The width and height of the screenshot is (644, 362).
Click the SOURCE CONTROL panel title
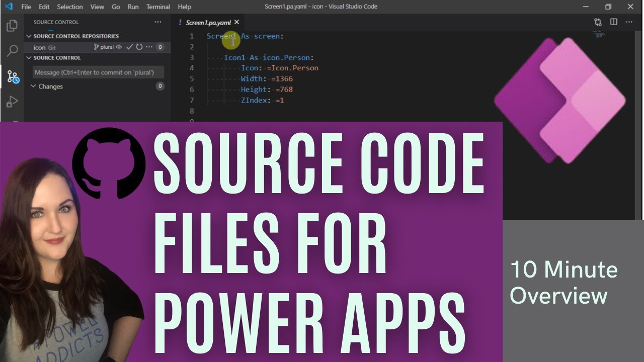56,22
